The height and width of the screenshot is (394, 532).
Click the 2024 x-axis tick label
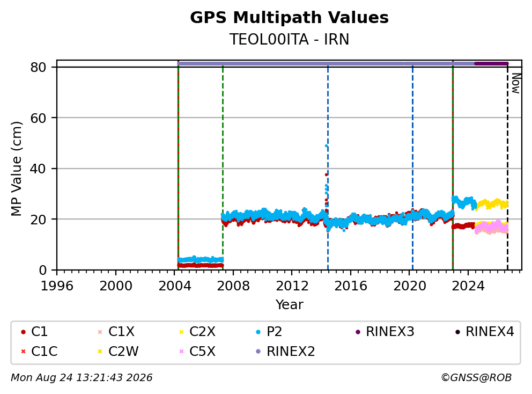click(x=468, y=286)
